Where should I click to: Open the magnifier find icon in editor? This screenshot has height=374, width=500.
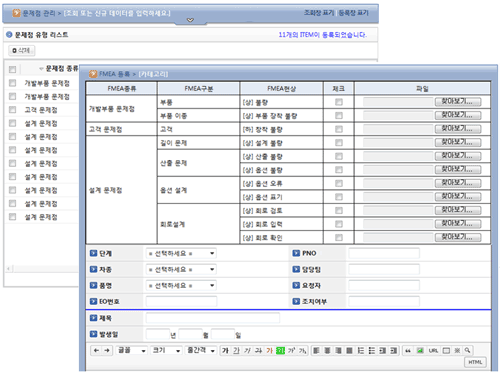pyautogui.click(x=467, y=350)
